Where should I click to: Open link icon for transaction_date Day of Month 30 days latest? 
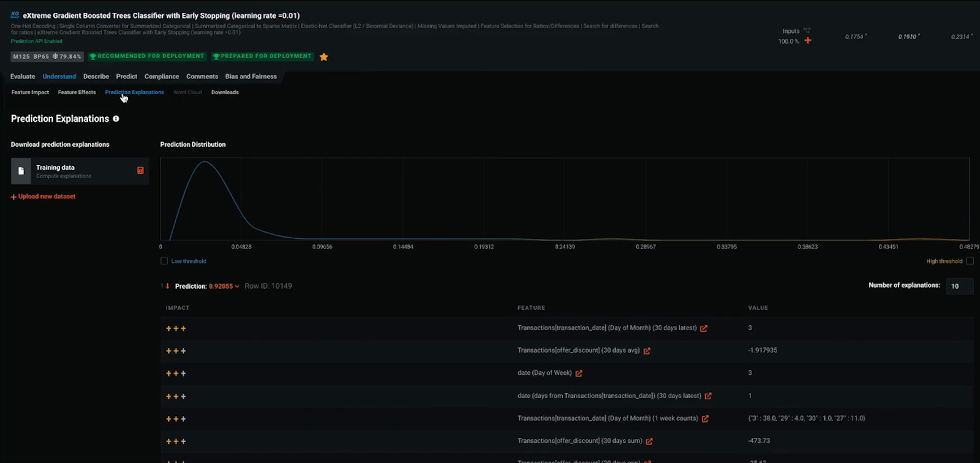click(x=704, y=328)
